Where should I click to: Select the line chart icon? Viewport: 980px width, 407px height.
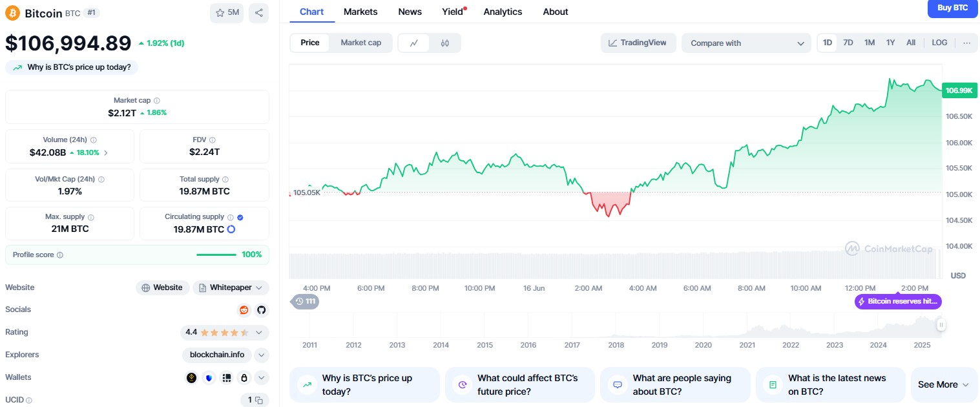tap(414, 43)
